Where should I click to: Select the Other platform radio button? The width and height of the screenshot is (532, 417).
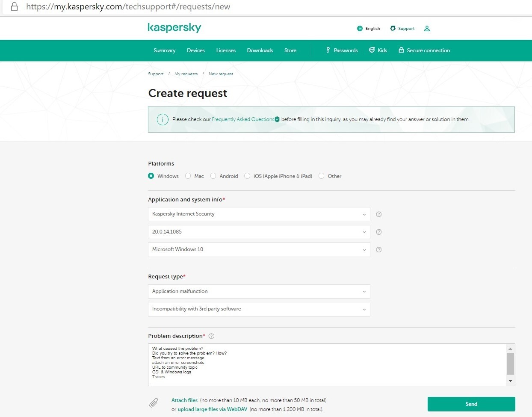pyautogui.click(x=321, y=176)
